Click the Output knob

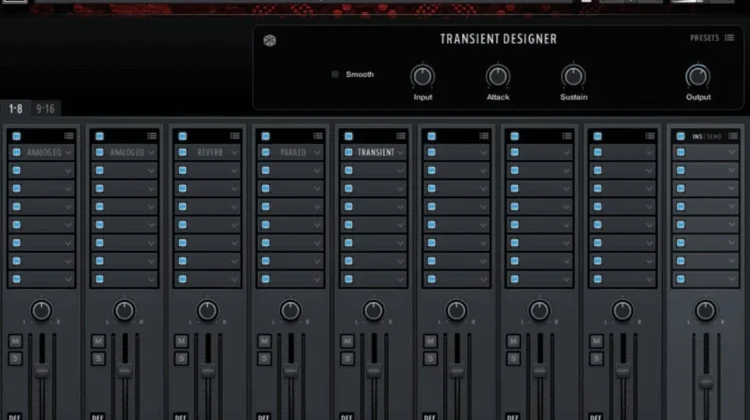(698, 77)
